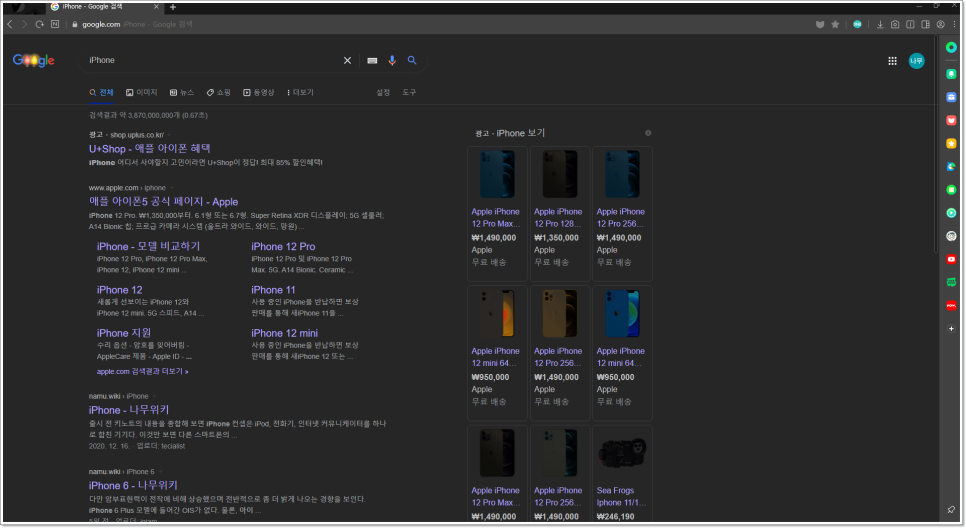Switch to the 뉴스 news tab
This screenshot has width=966, height=528.
[182, 92]
